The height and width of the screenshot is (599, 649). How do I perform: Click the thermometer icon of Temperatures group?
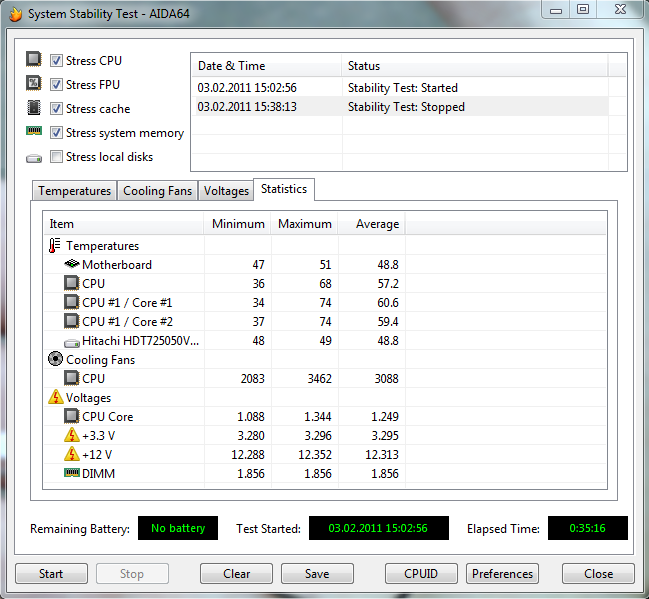pyautogui.click(x=54, y=245)
